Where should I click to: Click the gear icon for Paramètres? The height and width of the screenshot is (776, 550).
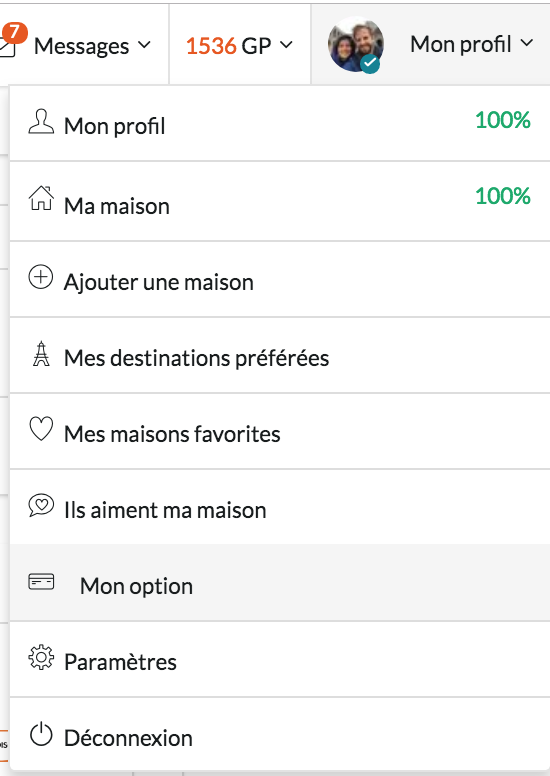click(x=41, y=658)
